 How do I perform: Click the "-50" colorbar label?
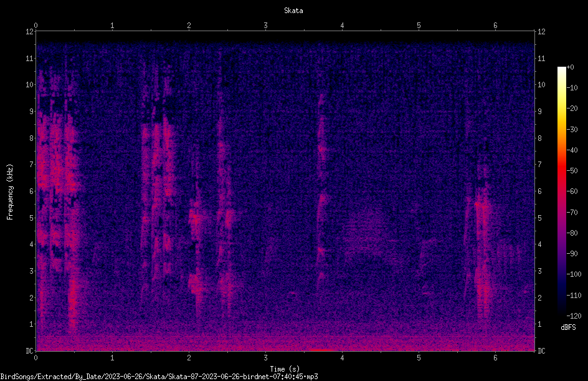click(x=572, y=171)
